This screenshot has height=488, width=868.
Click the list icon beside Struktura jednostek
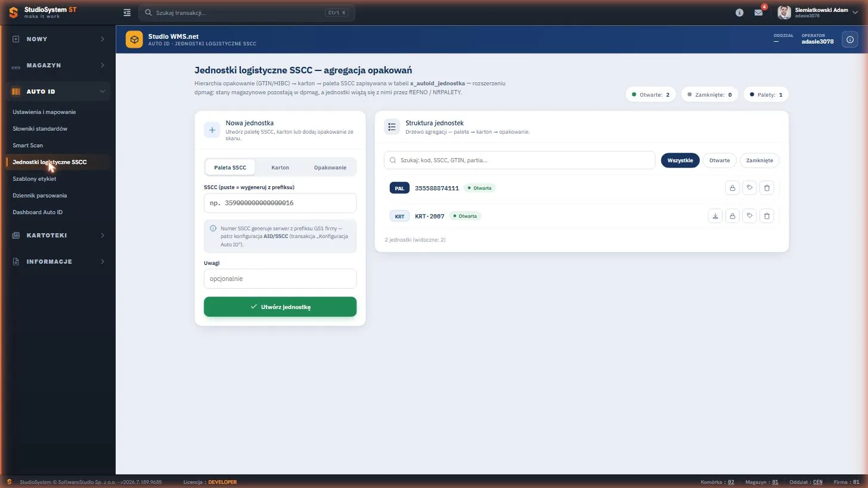(392, 126)
